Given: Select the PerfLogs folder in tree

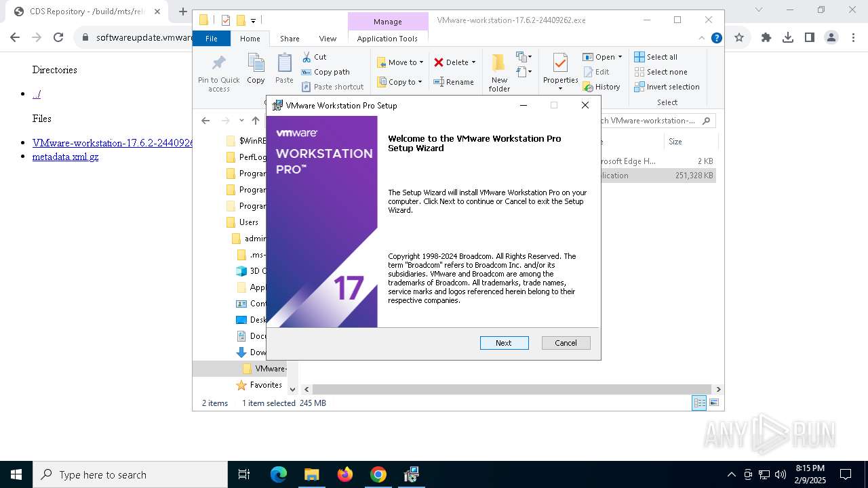Looking at the screenshot, I should pos(246,157).
